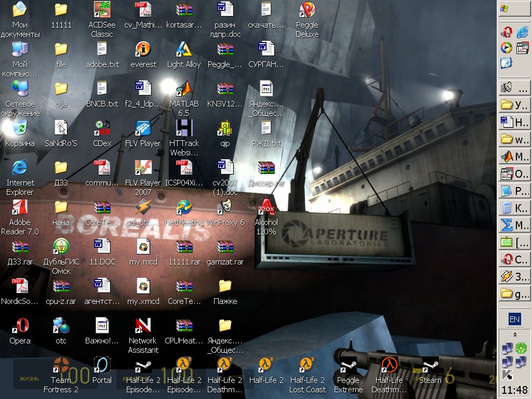Click the Kaspersky tray icon
This screenshot has width=532, height=399.
coord(508,375)
